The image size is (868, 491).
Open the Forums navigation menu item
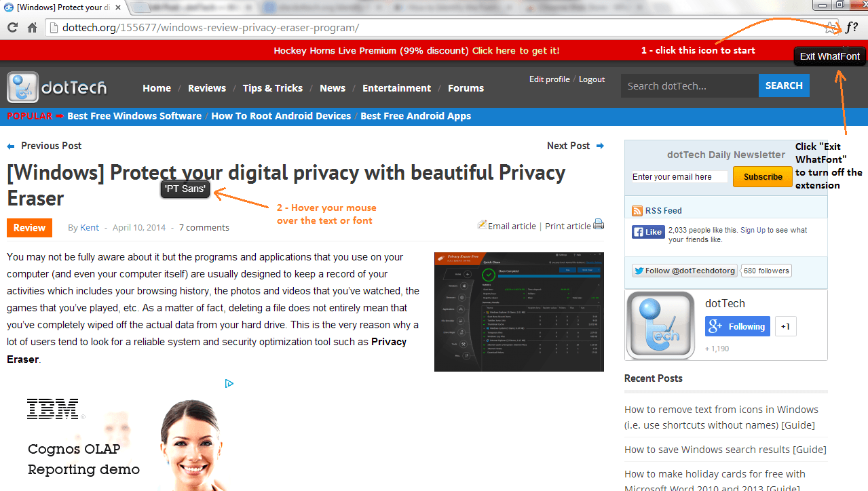click(466, 88)
